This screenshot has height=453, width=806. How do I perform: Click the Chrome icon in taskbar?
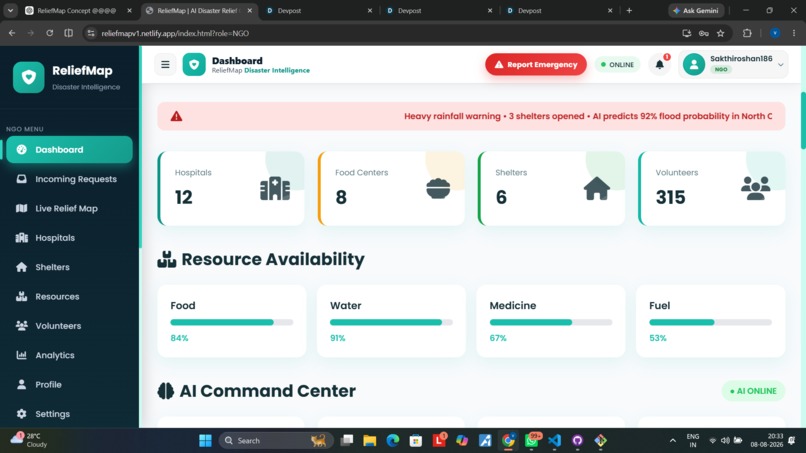508,441
